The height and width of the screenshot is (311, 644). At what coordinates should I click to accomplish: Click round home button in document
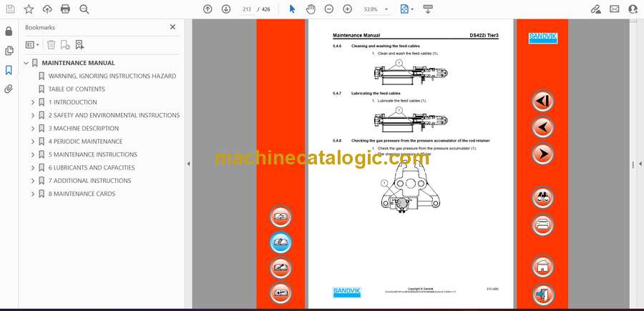[x=542, y=266]
